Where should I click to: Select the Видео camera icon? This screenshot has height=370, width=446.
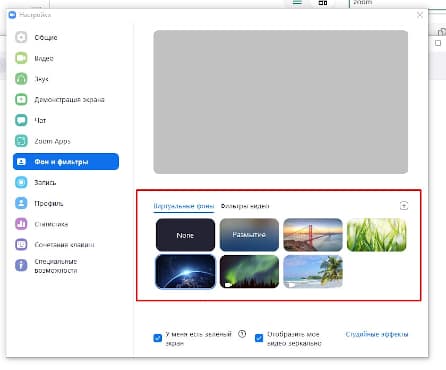pyautogui.click(x=21, y=58)
